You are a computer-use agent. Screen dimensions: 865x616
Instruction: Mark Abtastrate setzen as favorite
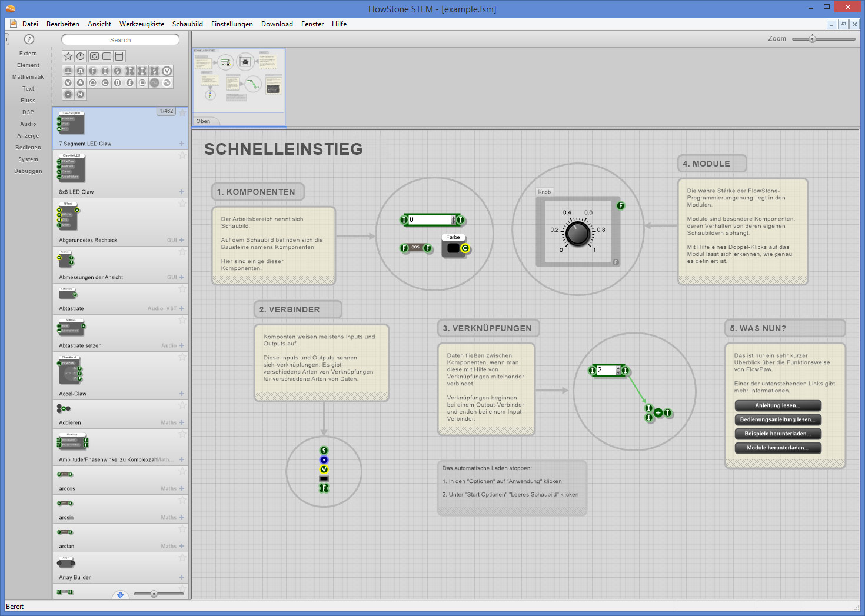pos(182,320)
